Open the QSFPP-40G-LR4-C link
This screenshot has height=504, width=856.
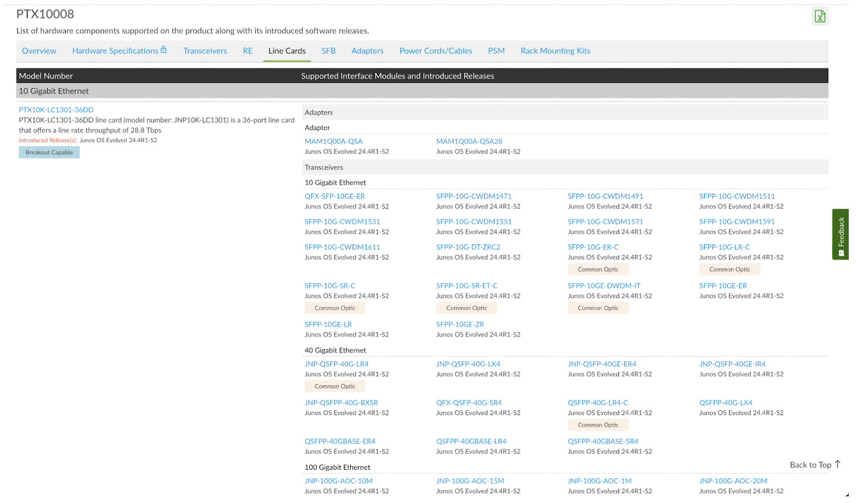(x=598, y=403)
